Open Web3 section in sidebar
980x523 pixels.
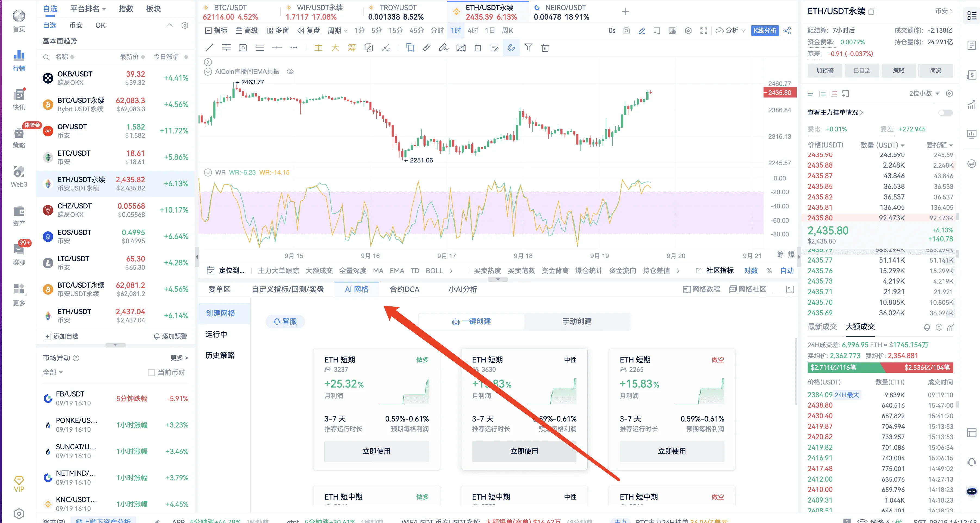(x=19, y=177)
